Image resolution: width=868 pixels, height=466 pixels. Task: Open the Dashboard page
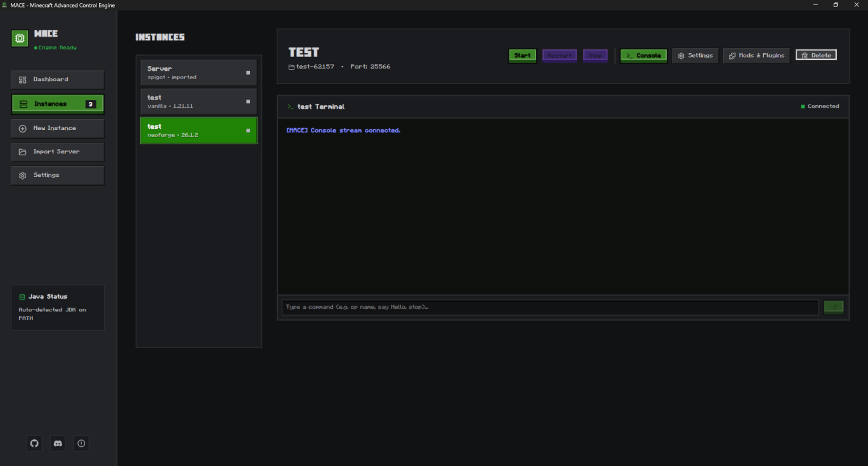(x=58, y=79)
